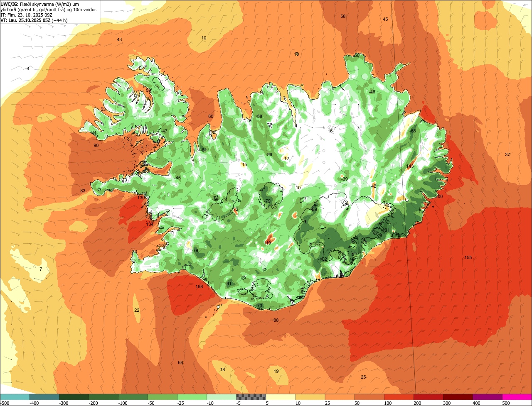The image size is (532, 406).
Task: Click the value '-4' at the left edge
Action: pos(27,68)
